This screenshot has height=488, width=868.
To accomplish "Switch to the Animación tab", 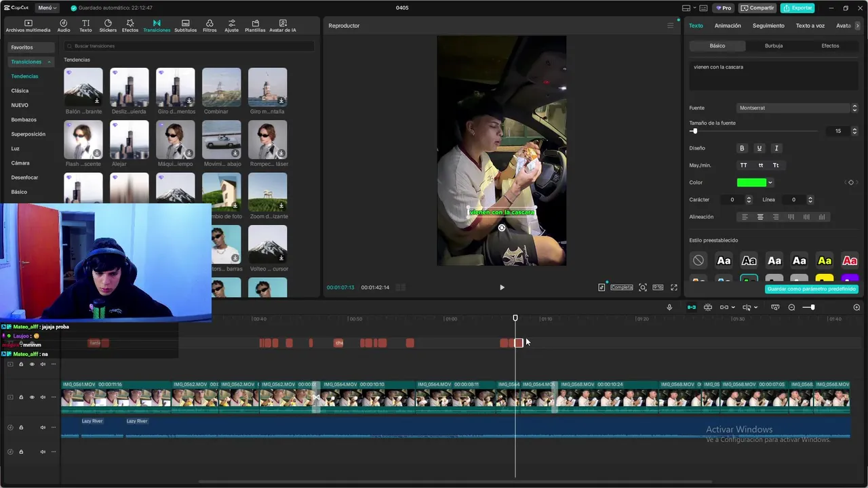I will pos(728,26).
